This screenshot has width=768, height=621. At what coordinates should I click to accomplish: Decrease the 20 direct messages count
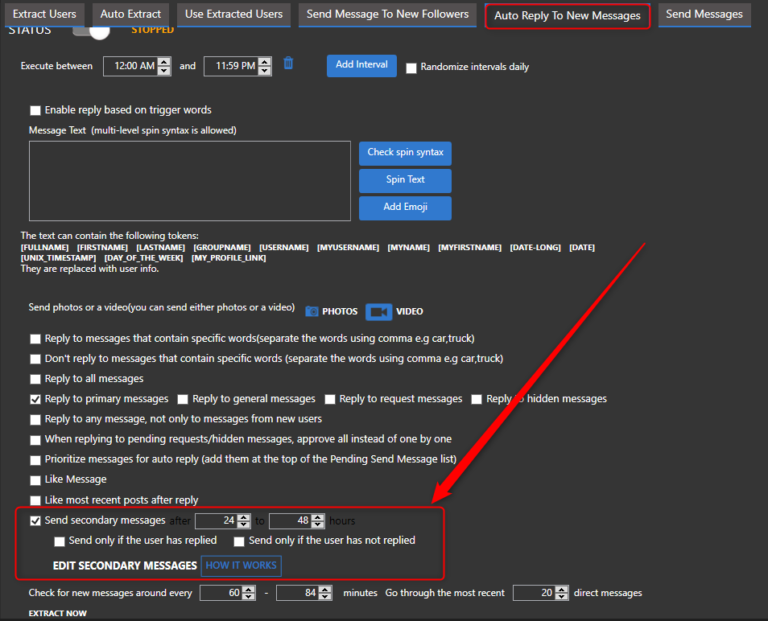562,597
